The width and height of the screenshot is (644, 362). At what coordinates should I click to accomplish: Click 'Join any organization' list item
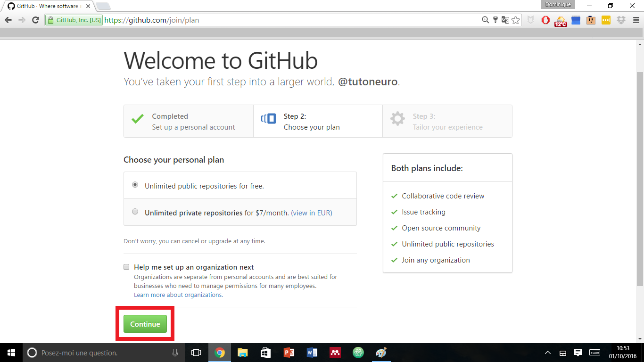(x=436, y=260)
